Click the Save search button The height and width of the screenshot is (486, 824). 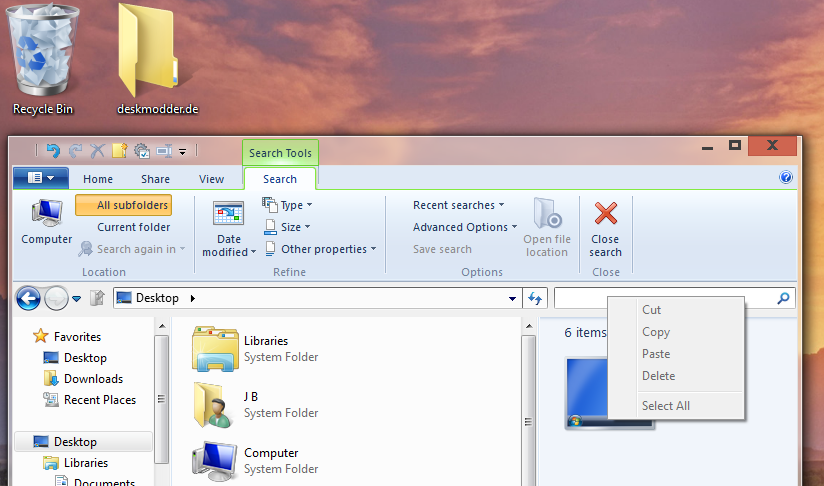point(442,249)
